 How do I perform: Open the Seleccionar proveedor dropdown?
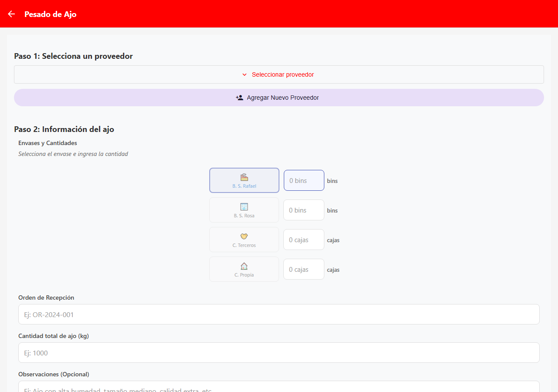279,74
